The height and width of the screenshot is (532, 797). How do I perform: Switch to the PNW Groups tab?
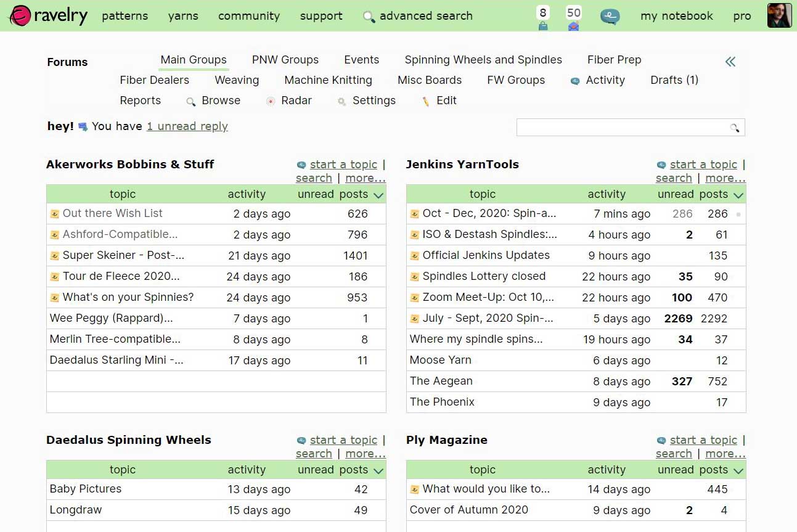(285, 60)
